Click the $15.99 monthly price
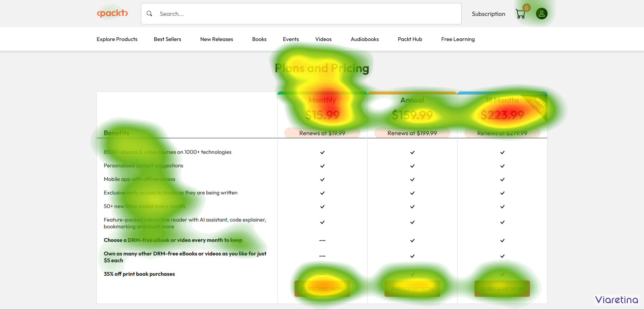 tap(322, 115)
